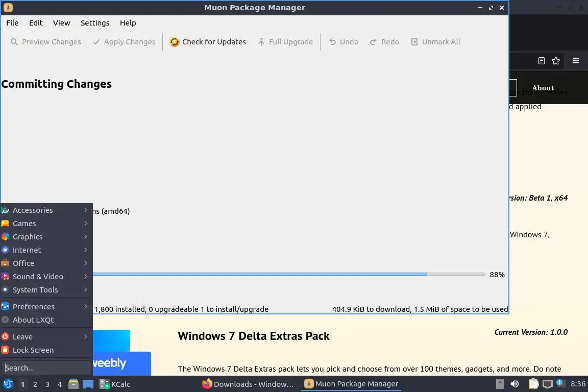Click the Search field in application menu
The image size is (588, 392).
(46, 368)
